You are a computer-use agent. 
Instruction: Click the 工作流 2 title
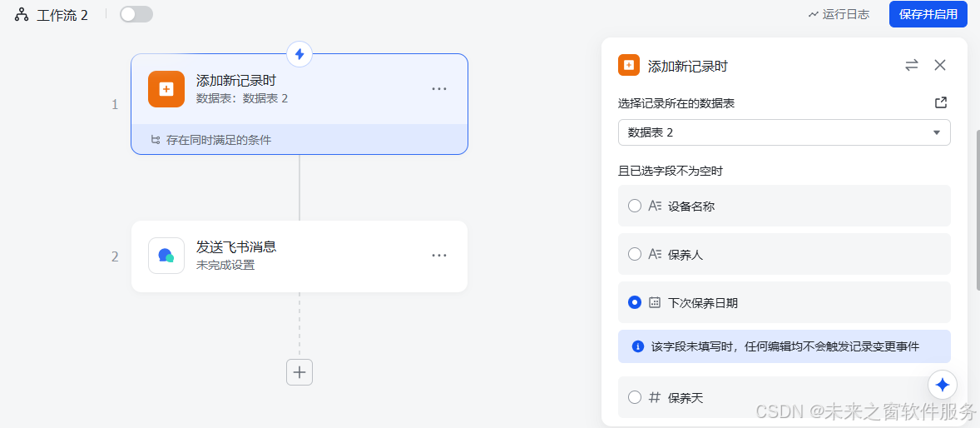[62, 15]
